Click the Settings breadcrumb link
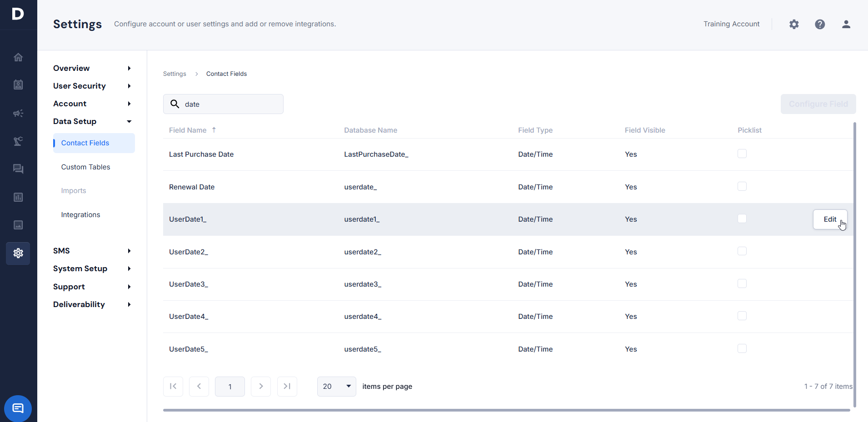 coord(175,74)
